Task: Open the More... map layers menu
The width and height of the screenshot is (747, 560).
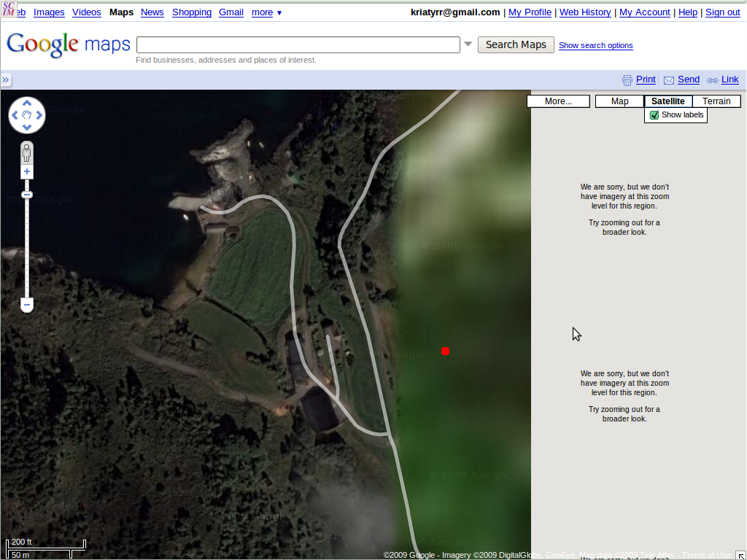Action: [558, 101]
